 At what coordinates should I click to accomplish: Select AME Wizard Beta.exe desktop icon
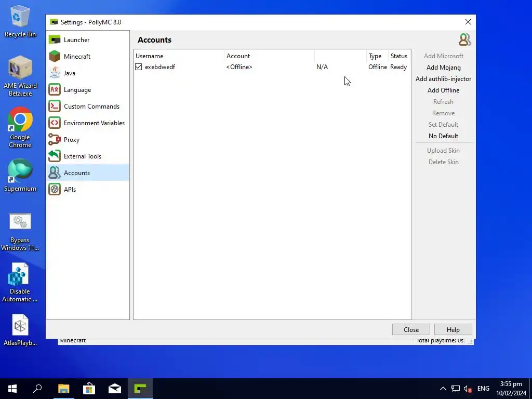pos(20,76)
